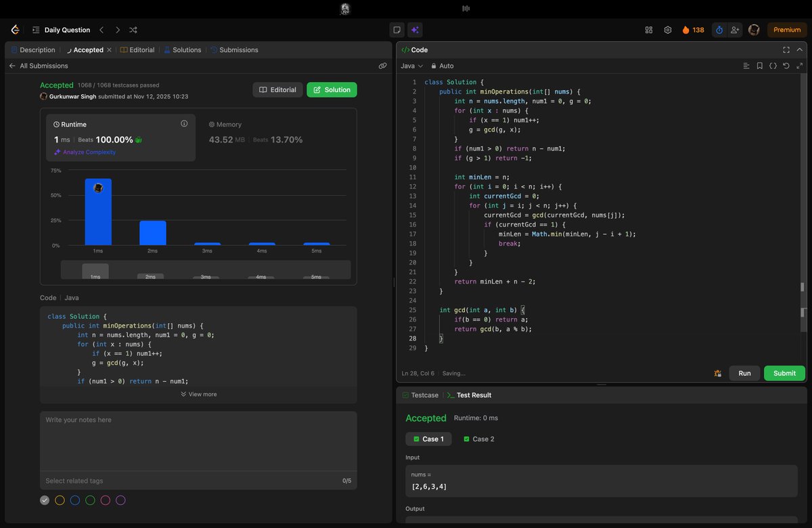
Task: Select the Case 1 test result
Action: point(428,439)
